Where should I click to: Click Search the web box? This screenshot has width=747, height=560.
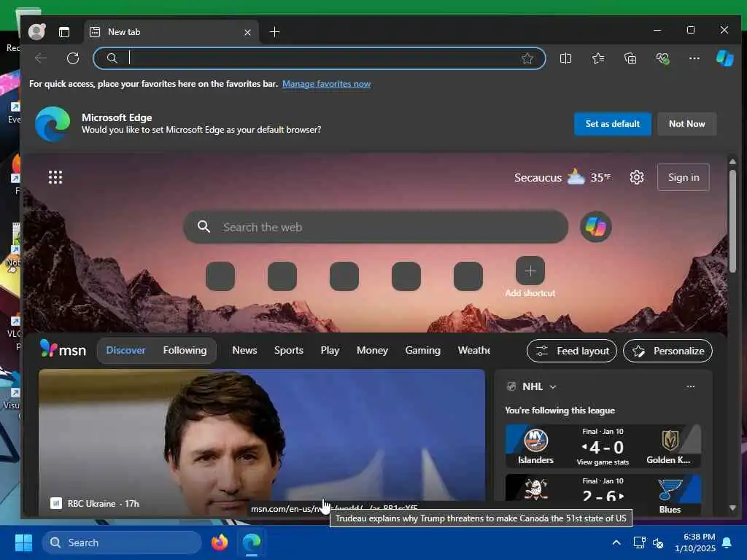click(x=376, y=227)
